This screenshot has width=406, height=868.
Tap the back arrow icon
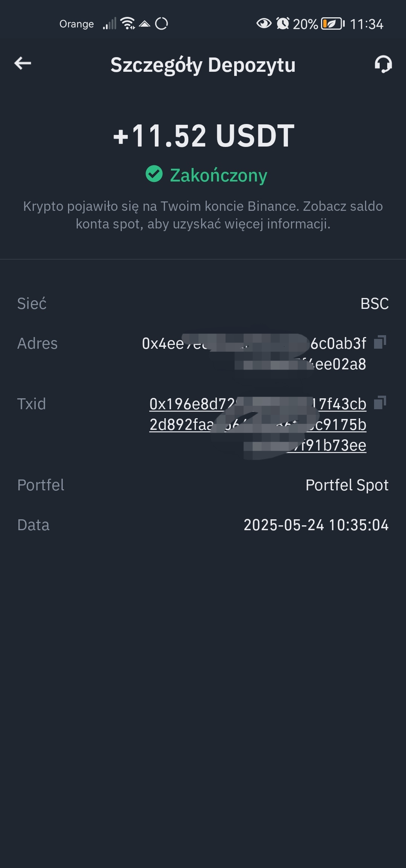click(x=23, y=63)
